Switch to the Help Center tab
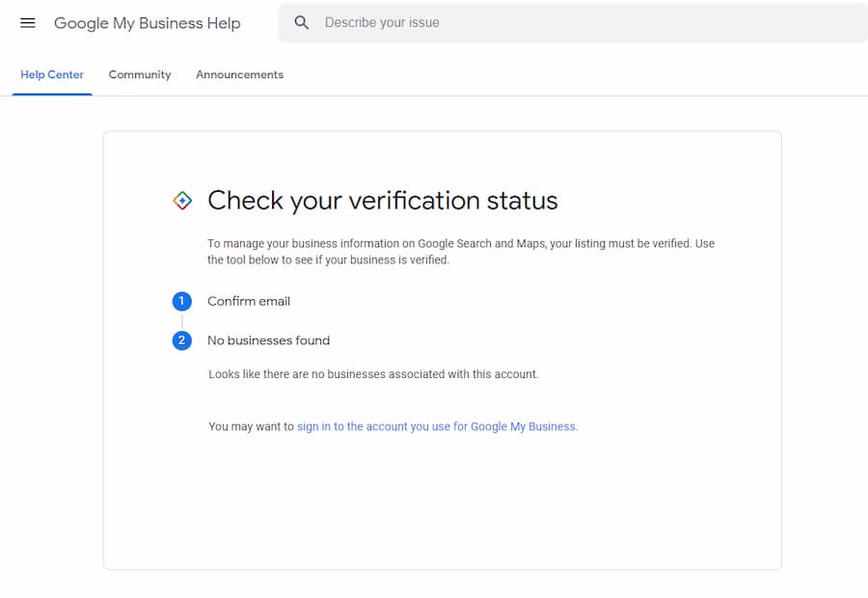Image resolution: width=868 pixels, height=598 pixels. (x=52, y=74)
